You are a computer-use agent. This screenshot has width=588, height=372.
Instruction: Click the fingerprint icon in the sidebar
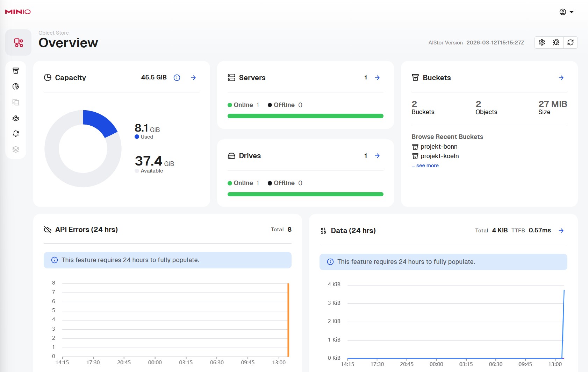pos(16,86)
